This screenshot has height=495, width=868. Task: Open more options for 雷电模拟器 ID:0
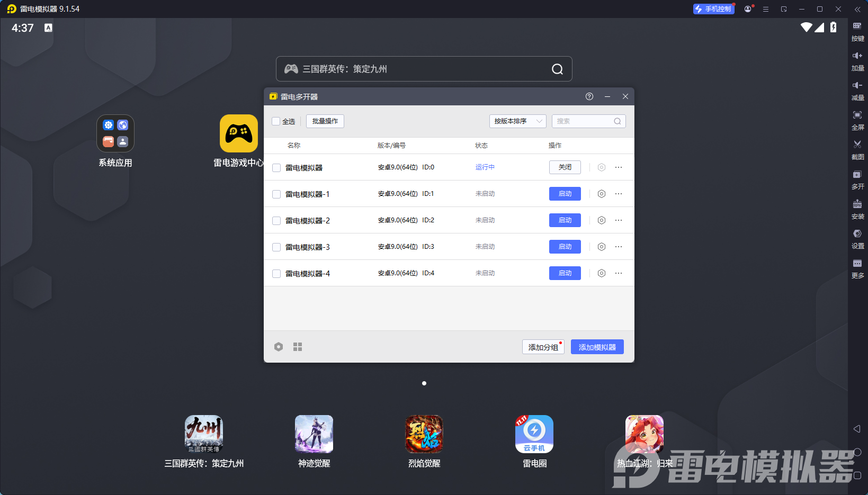coord(619,167)
